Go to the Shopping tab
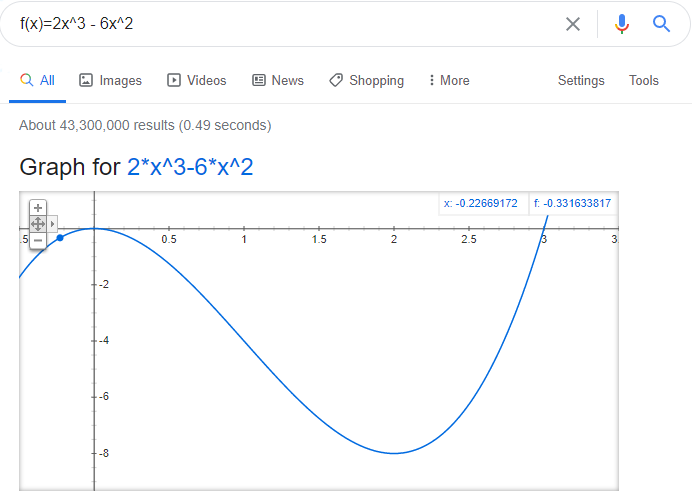This screenshot has height=493, width=692. [366, 80]
